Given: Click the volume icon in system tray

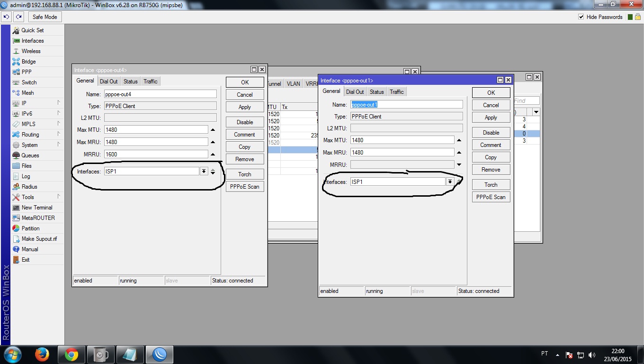Looking at the screenshot, I should click(x=592, y=355).
